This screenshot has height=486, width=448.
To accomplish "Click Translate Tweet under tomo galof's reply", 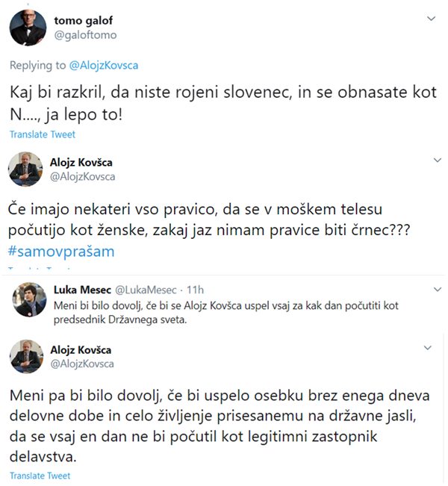I will point(42,134).
